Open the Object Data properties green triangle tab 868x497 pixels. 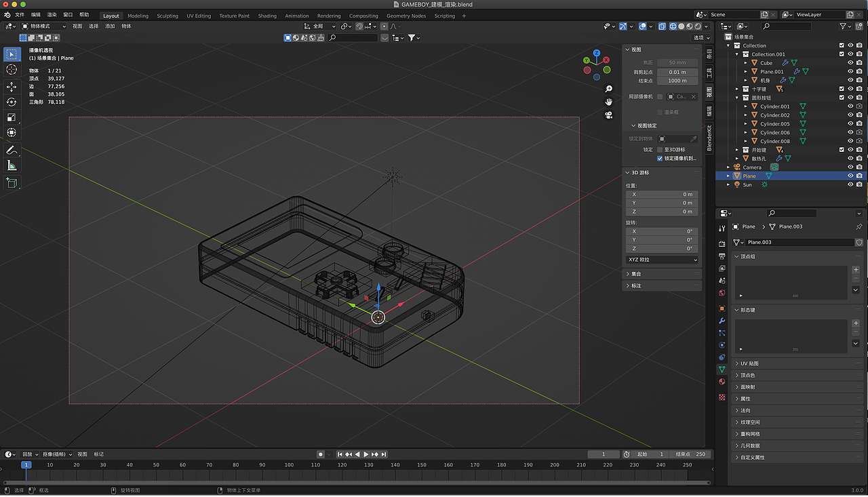pos(722,369)
